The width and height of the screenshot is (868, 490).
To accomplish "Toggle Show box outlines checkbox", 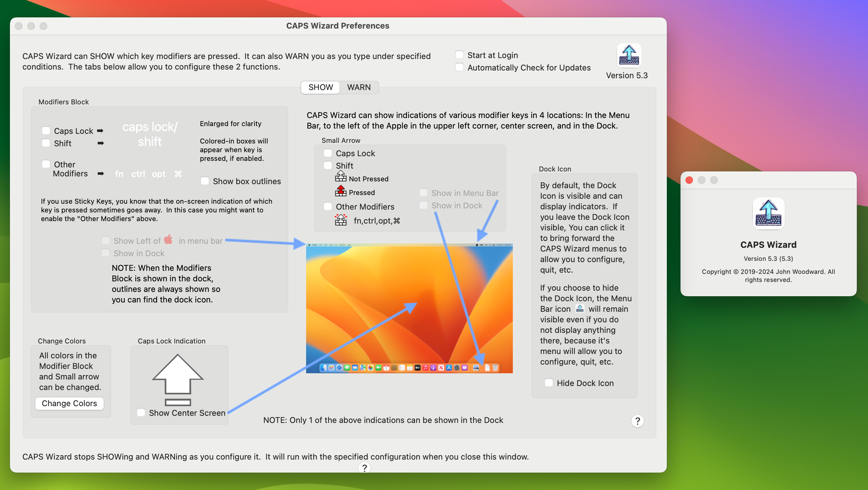I will [x=203, y=181].
